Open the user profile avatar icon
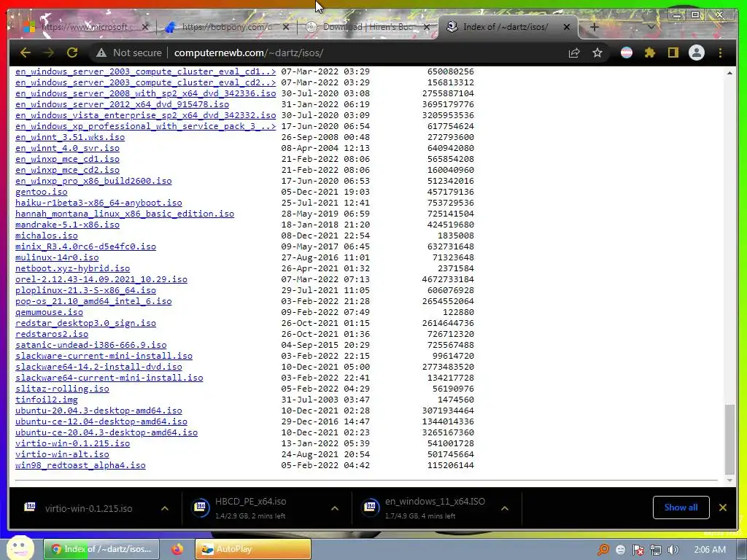 tap(697, 52)
